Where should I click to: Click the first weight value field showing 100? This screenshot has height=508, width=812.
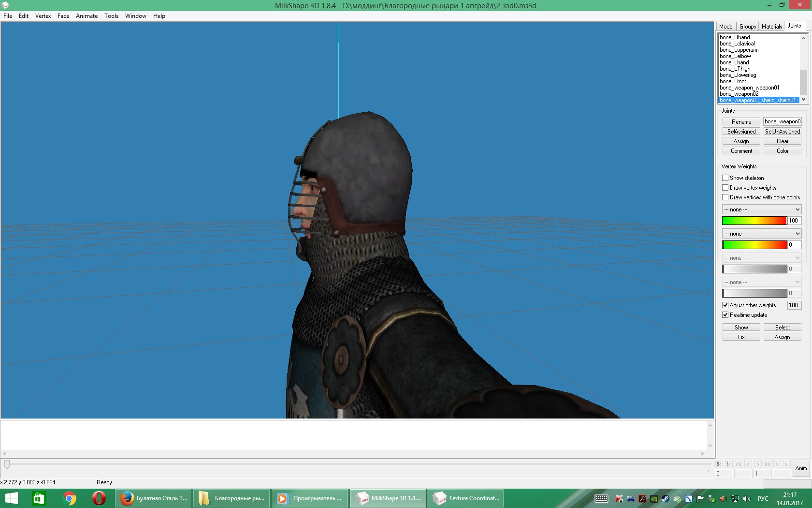795,221
